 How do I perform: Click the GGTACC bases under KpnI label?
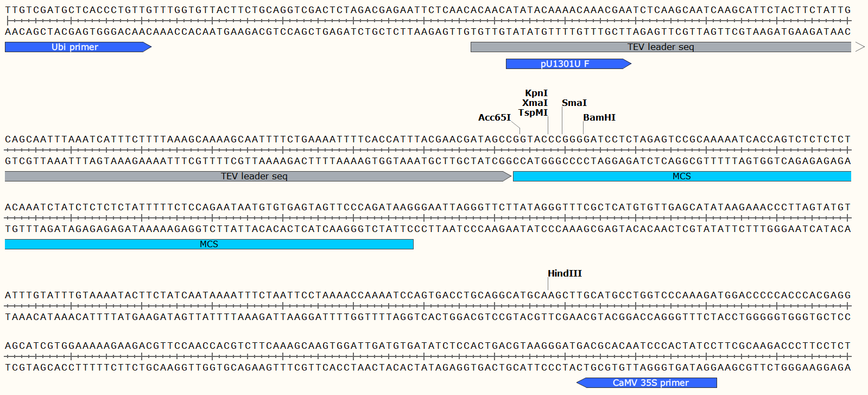(x=534, y=139)
